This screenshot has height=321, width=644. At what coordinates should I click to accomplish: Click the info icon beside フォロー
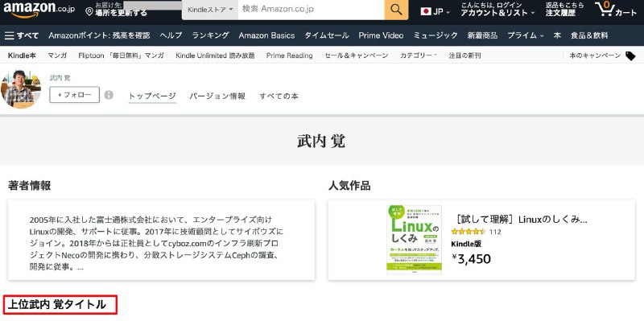point(109,95)
